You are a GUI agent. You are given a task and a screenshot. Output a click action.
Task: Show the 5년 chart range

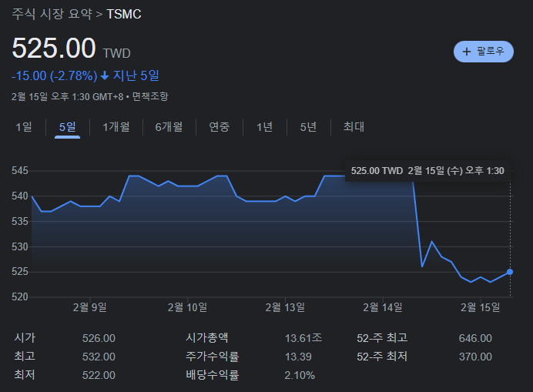(x=308, y=127)
